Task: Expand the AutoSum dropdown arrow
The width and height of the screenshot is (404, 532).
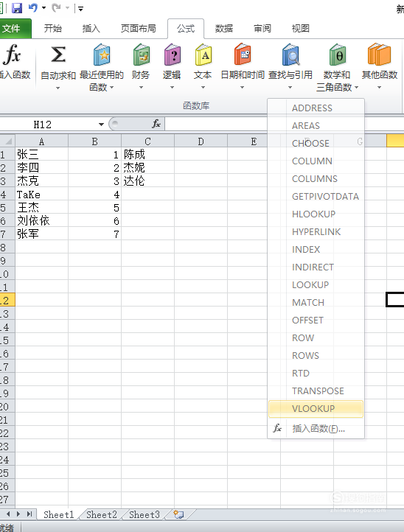Action: (x=58, y=88)
